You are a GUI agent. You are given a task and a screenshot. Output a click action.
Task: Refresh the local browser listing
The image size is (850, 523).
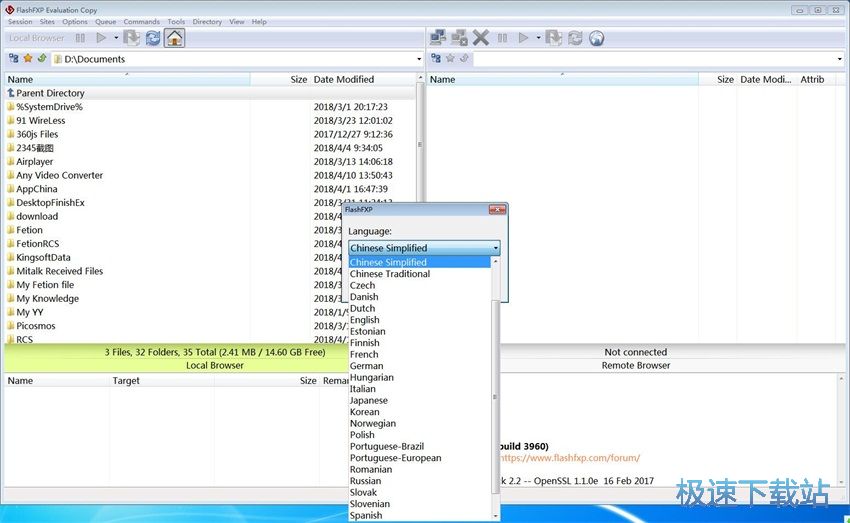pyautogui.click(x=153, y=38)
